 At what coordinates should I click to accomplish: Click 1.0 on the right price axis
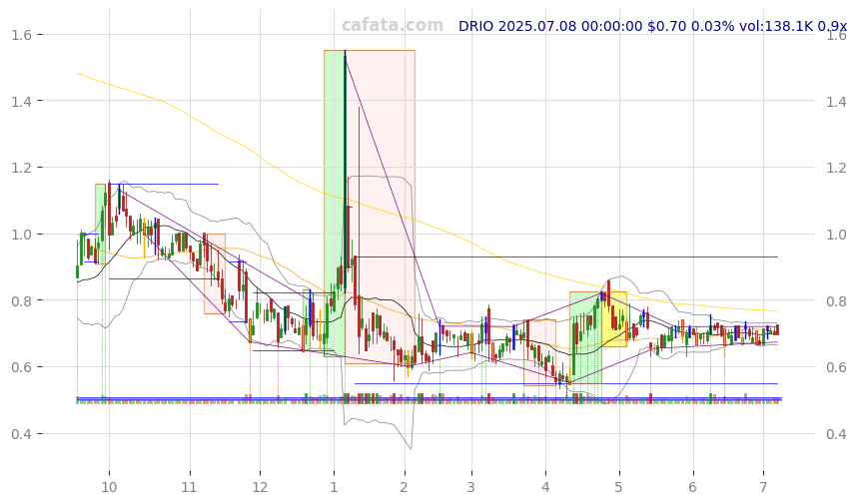click(836, 235)
